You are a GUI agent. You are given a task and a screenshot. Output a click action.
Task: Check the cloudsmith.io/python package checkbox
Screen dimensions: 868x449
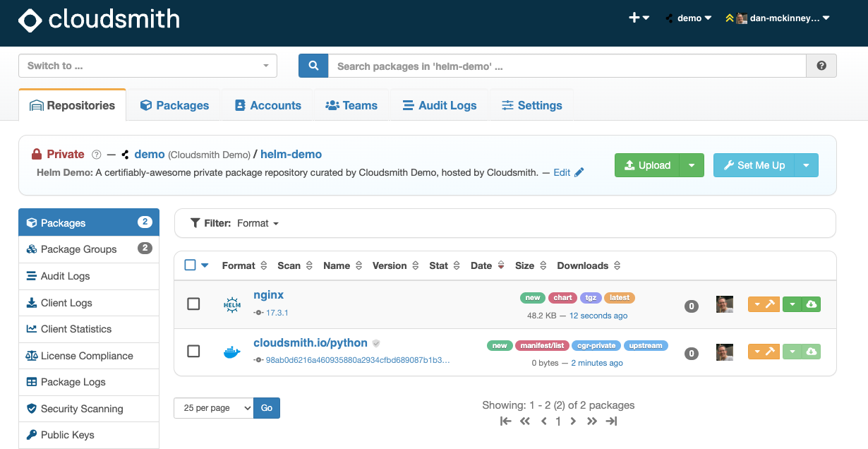click(x=193, y=351)
